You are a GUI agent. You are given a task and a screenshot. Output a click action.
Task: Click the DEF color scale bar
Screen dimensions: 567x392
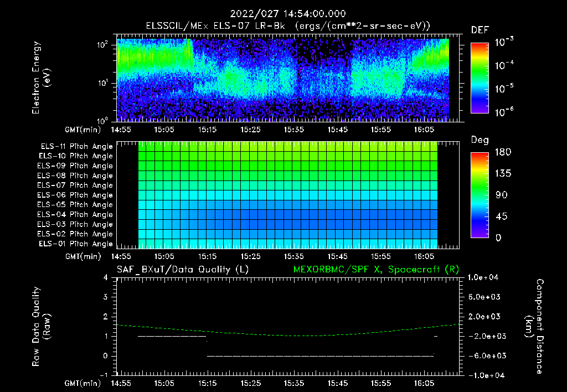click(480, 78)
